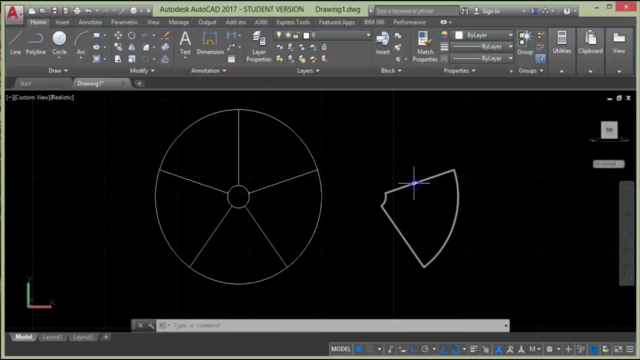Viewport: 640px width, 360px height.
Task: Select the Polyline tool
Action: click(x=36, y=43)
